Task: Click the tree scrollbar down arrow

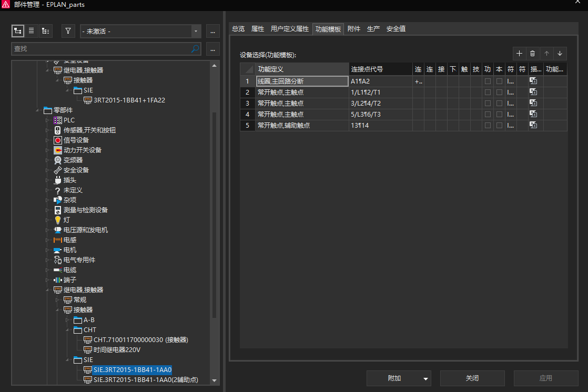Action: click(x=214, y=380)
